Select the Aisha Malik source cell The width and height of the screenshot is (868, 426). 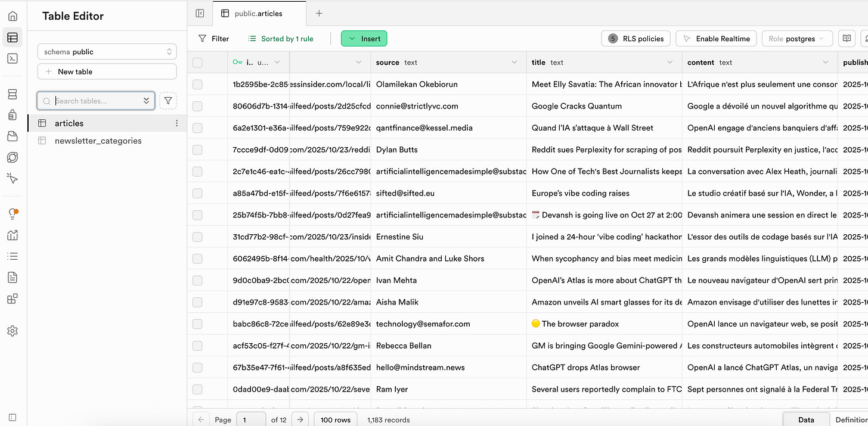pyautogui.click(x=449, y=302)
